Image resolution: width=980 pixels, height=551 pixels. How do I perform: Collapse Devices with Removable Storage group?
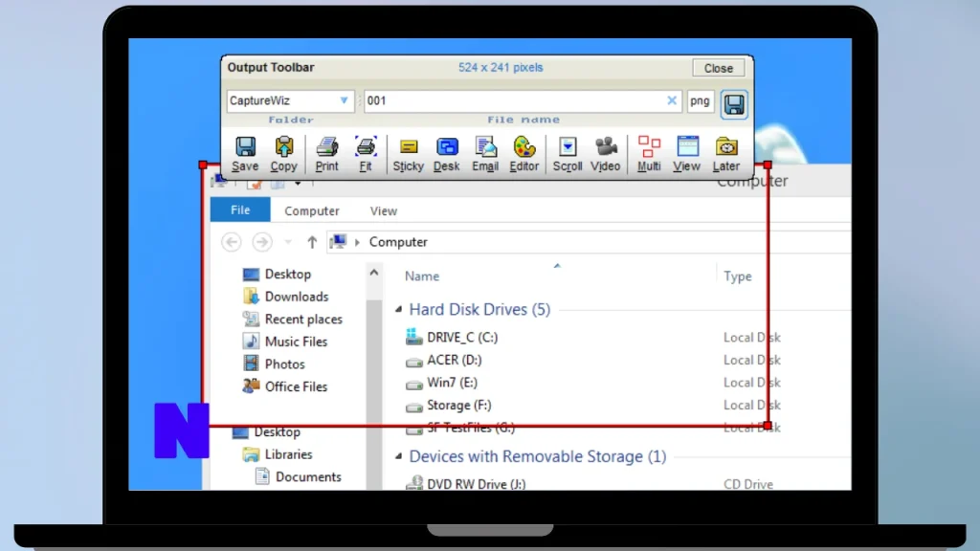click(x=398, y=456)
